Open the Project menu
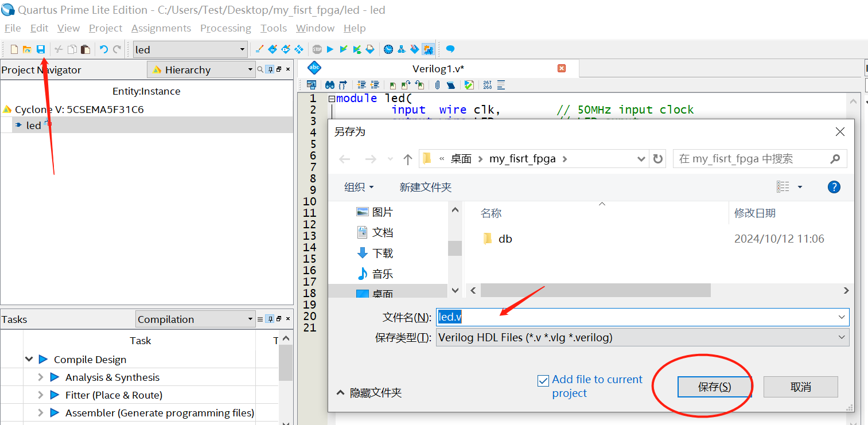 click(106, 28)
